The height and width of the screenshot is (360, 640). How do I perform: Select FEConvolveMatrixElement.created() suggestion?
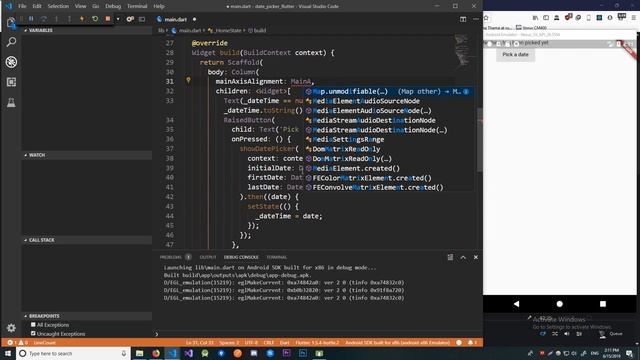(x=389, y=187)
